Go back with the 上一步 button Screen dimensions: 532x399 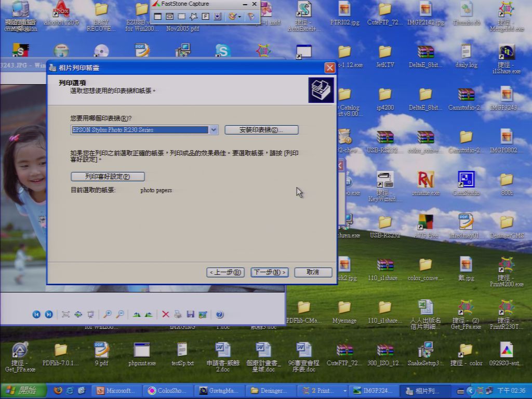tap(225, 272)
